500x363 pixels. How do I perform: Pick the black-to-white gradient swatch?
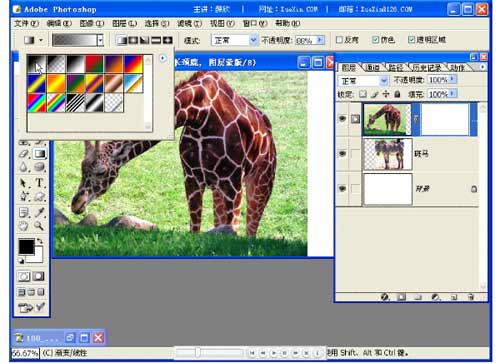[x=75, y=64]
